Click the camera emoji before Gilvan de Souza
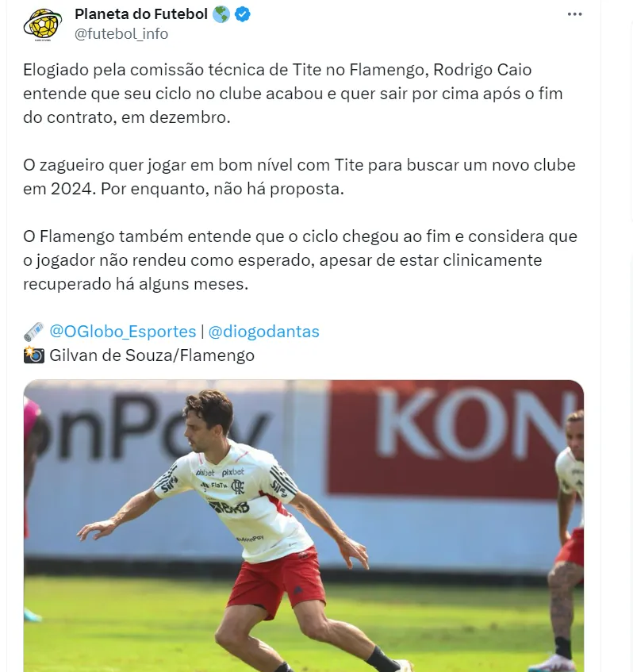The image size is (633, 672). pos(34,355)
